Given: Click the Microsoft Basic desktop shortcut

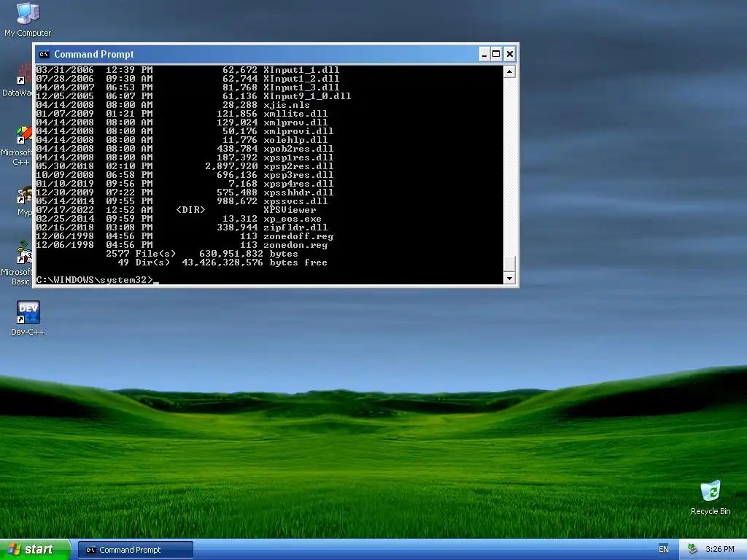Looking at the screenshot, I should [x=18, y=262].
